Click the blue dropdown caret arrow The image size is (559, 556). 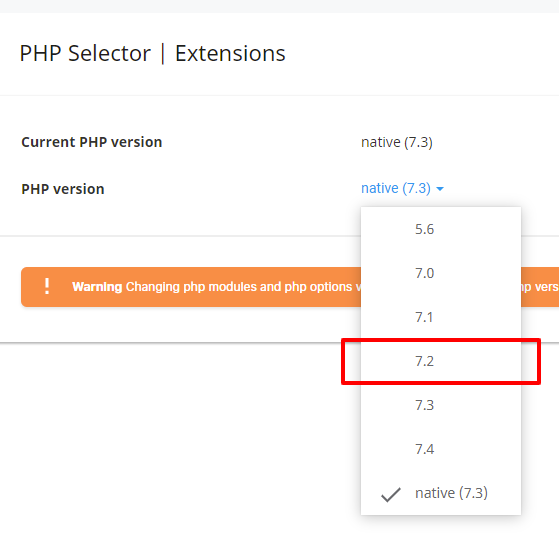click(440, 189)
